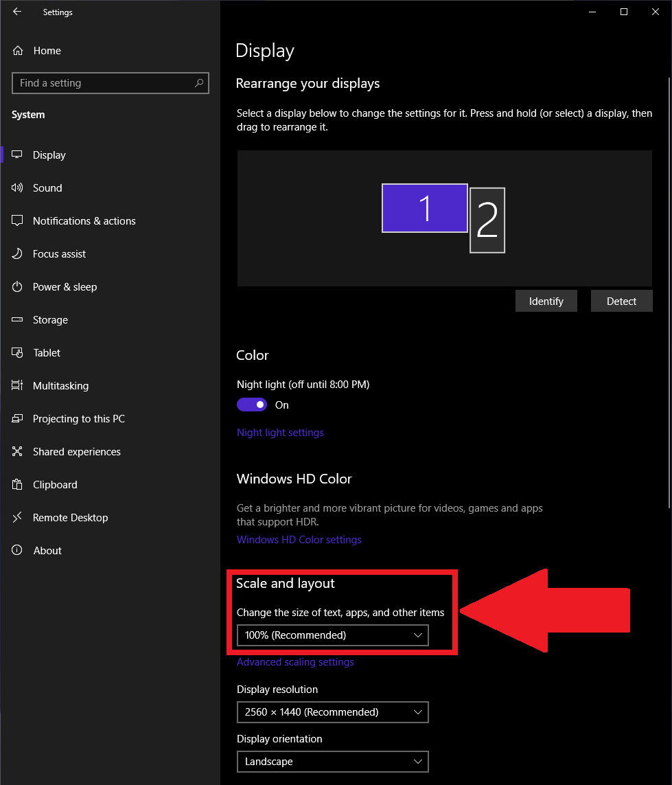Click the search magnifier icon

click(x=199, y=82)
